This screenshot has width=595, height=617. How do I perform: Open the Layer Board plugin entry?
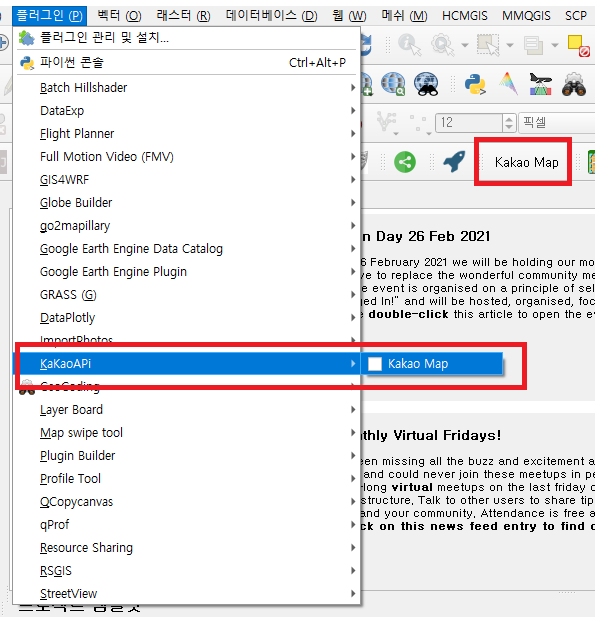click(x=187, y=410)
